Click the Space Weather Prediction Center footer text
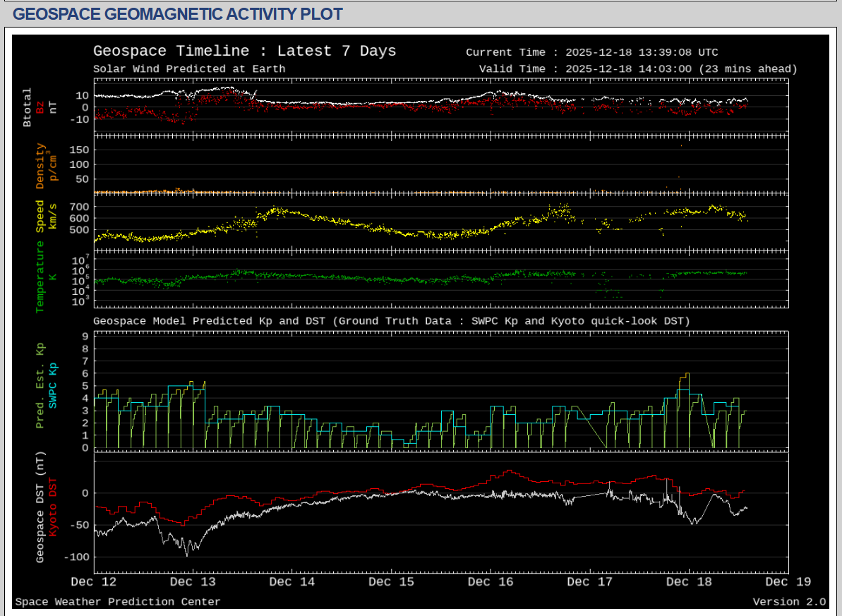Viewport: 842px width, 616px height. (118, 602)
